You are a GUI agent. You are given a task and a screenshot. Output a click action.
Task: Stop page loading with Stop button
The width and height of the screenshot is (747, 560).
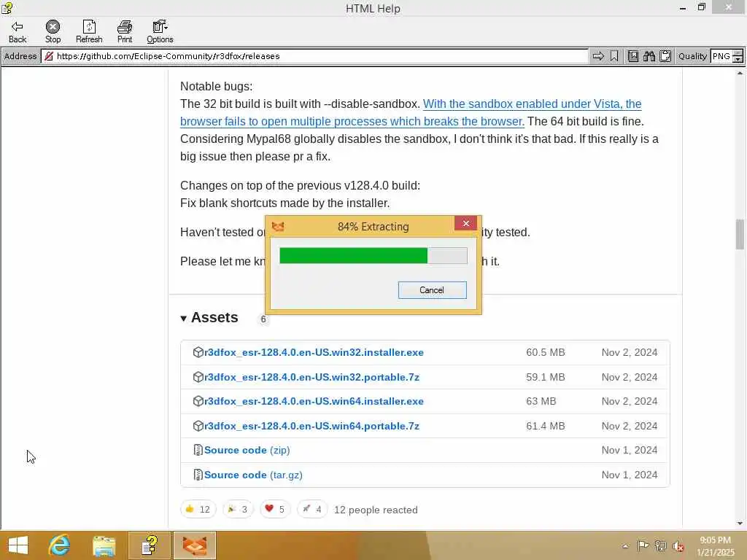(53, 32)
